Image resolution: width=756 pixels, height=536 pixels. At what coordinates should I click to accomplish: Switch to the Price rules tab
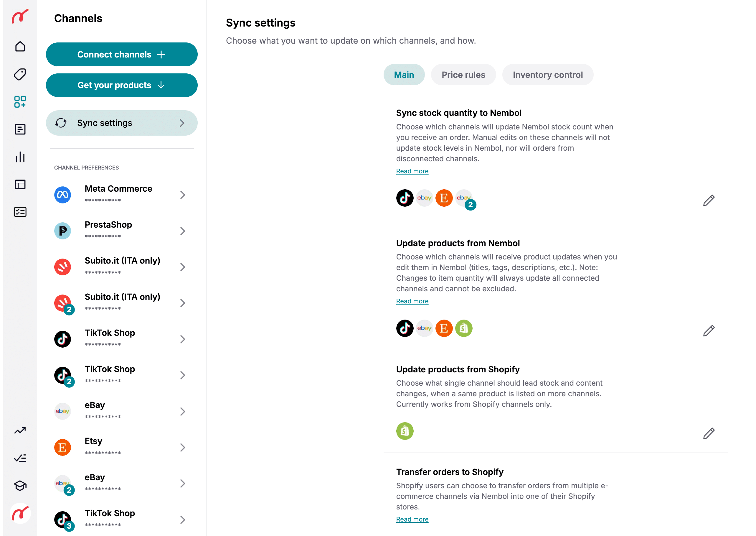(463, 75)
